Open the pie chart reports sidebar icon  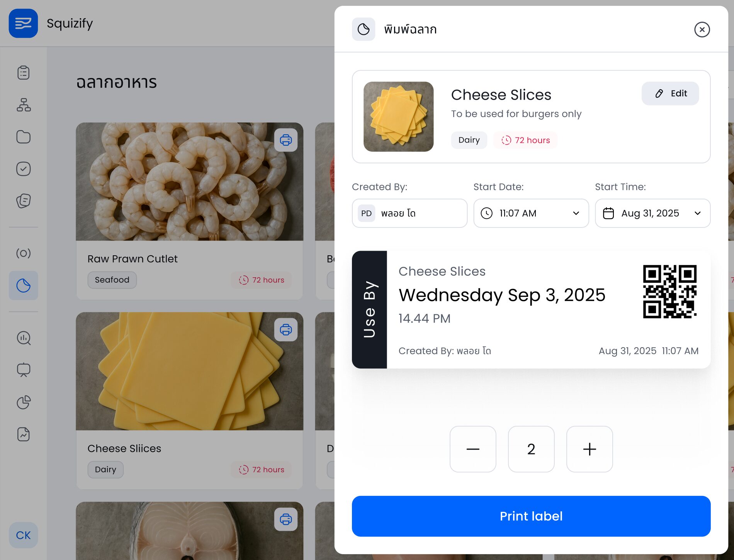[x=23, y=402]
